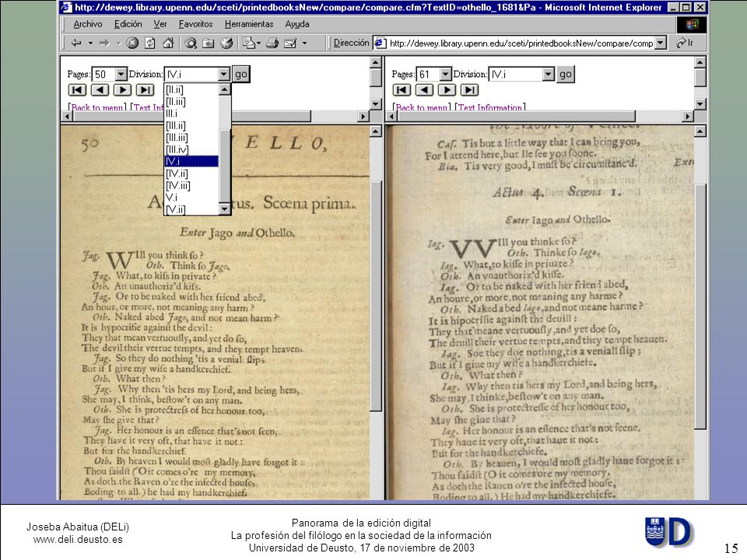Viewport: 747px width, 560px height.
Task: Open the Ayuda menu
Action: point(297,24)
